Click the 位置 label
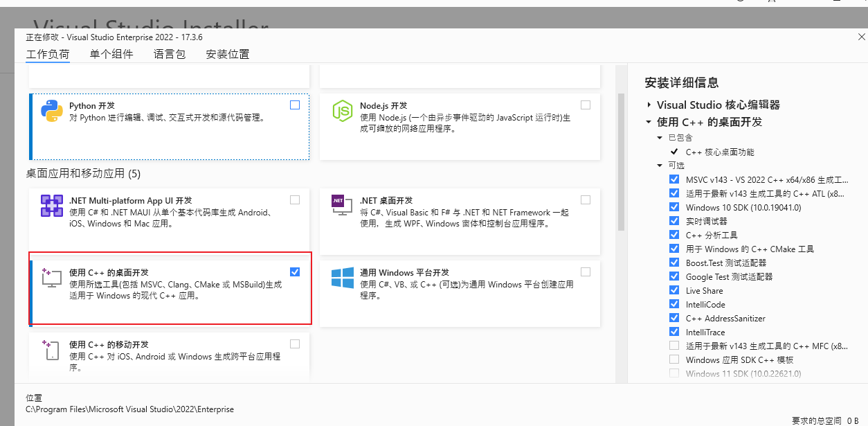Viewport: 868px width, 426px height. (34, 398)
